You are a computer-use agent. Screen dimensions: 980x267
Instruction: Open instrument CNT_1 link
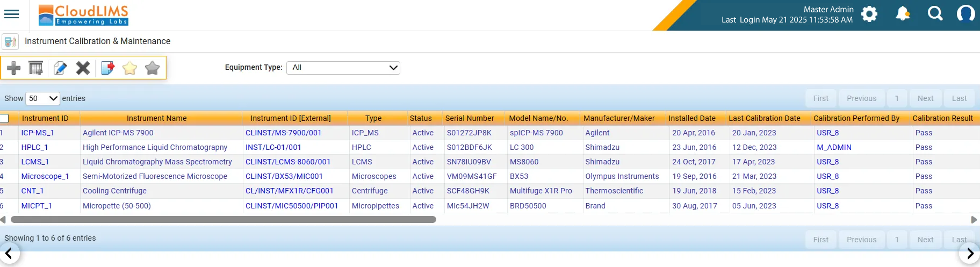pyautogui.click(x=32, y=191)
